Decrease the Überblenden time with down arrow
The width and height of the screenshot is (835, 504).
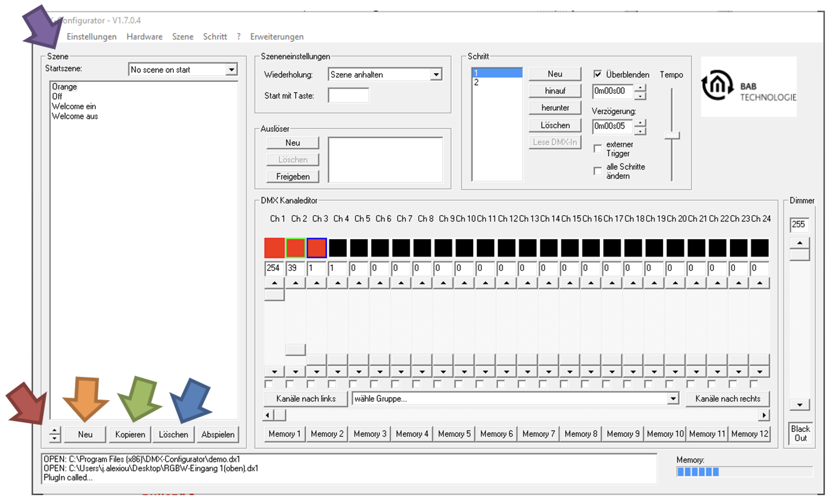click(640, 96)
